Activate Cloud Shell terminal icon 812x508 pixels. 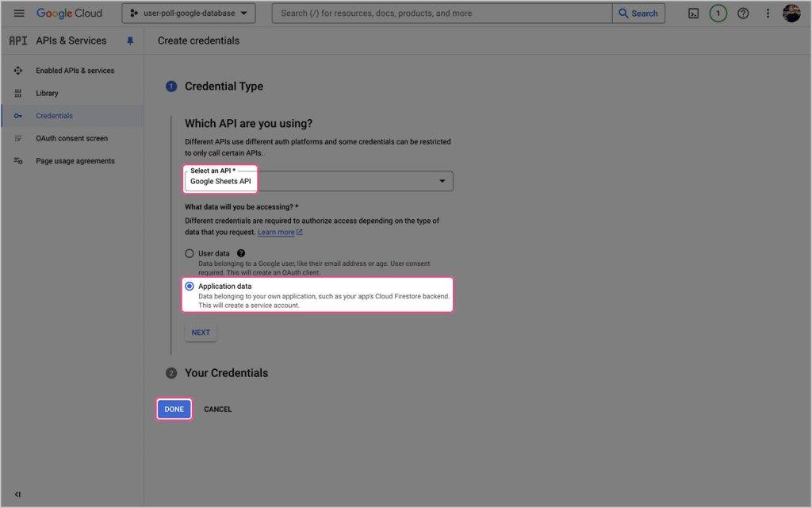[x=693, y=13]
